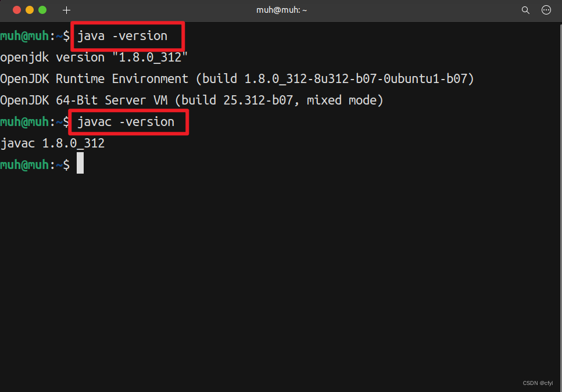This screenshot has height=392, width=562.
Task: Place cursor at the blinking terminal block
Action: pyautogui.click(x=80, y=164)
